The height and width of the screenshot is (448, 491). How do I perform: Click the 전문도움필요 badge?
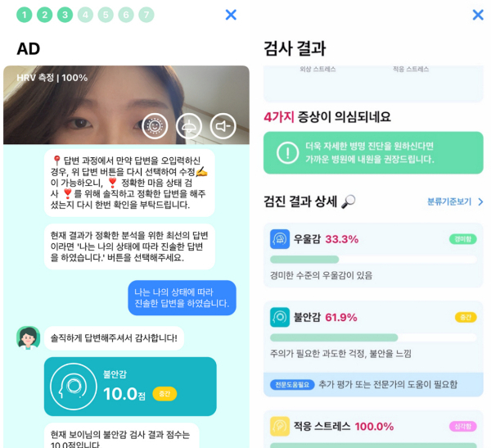tap(292, 385)
